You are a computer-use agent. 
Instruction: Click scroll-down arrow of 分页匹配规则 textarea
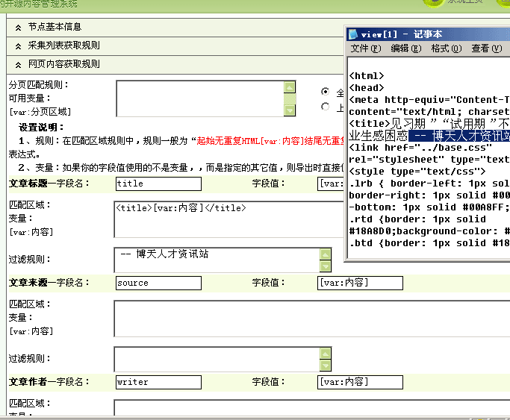pyautogui.click(x=290, y=110)
